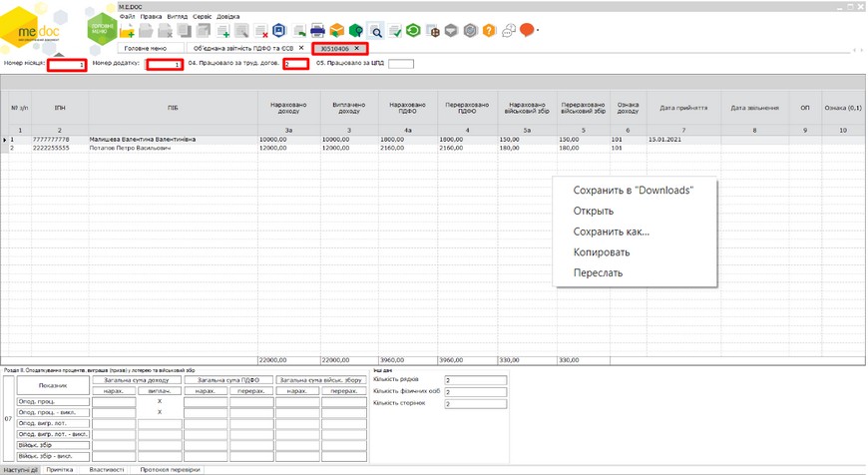Click the green circular refresh icon
The width and height of the screenshot is (868, 475).
coord(413,31)
